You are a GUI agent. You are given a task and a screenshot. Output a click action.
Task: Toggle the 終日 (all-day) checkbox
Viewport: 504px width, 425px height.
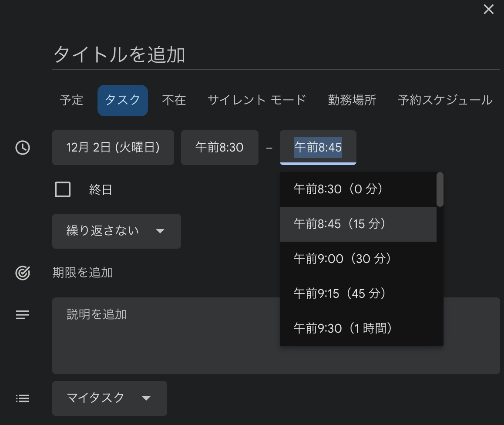click(62, 189)
